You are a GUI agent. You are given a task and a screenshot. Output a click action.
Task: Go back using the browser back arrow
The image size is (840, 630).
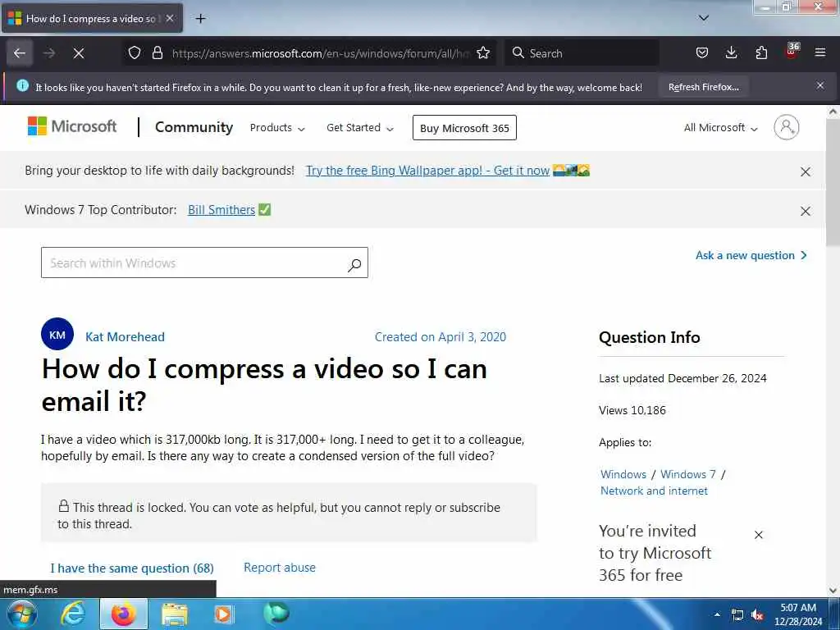coord(20,53)
